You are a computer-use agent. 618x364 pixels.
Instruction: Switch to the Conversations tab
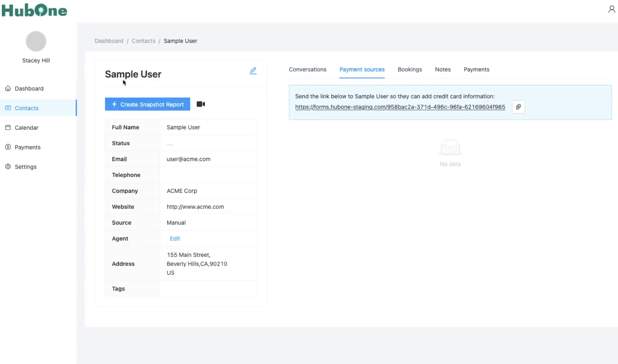[308, 70]
